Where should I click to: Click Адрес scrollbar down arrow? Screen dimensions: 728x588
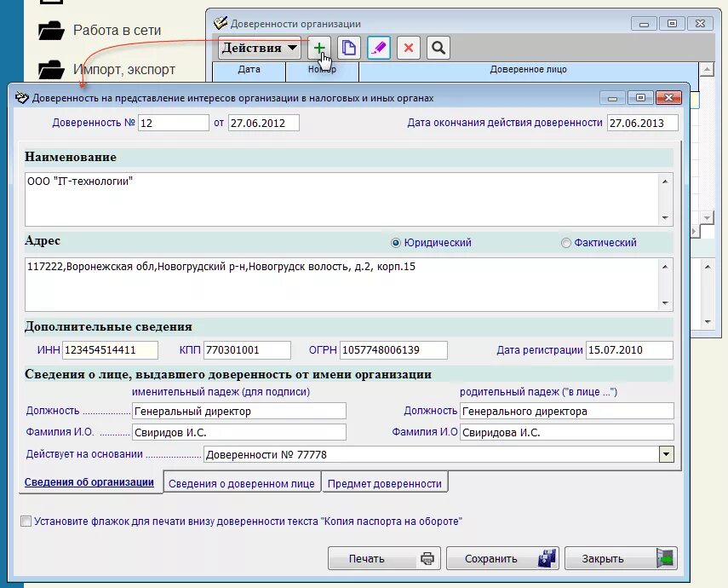coord(665,303)
